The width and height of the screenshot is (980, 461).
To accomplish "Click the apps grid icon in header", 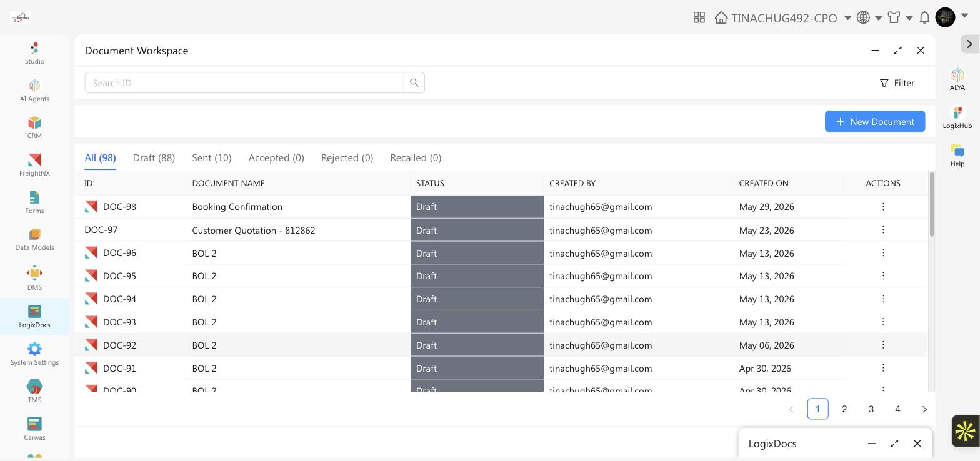I will click(x=699, y=17).
